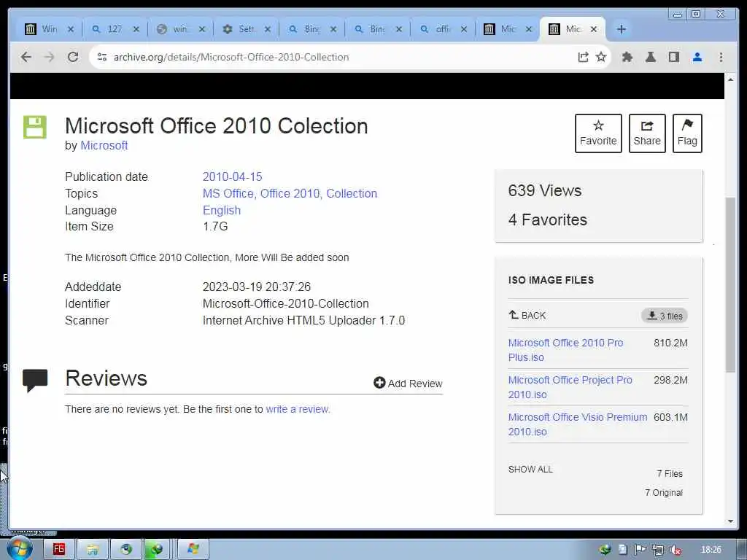Open the 'MS Office' topic link
The width and height of the screenshot is (747, 560).
click(228, 193)
